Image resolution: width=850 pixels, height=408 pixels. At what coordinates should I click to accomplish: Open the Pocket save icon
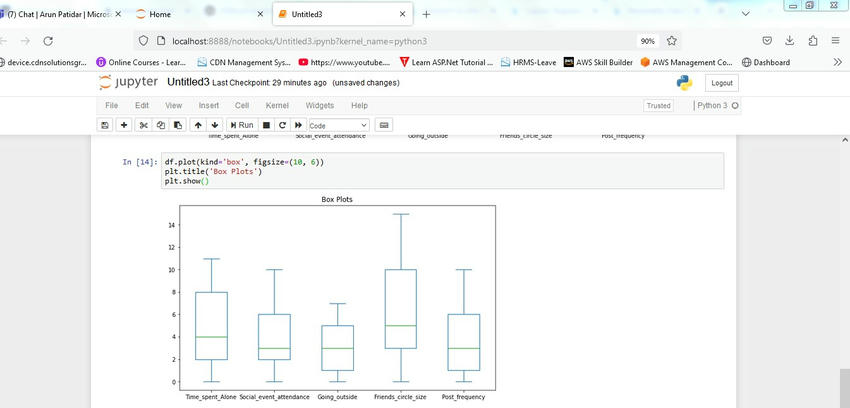click(767, 41)
